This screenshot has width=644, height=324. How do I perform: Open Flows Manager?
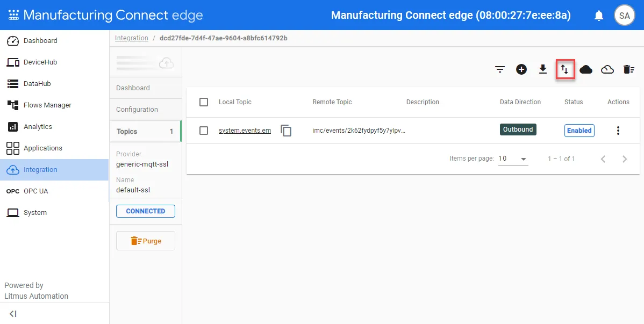coord(54,105)
